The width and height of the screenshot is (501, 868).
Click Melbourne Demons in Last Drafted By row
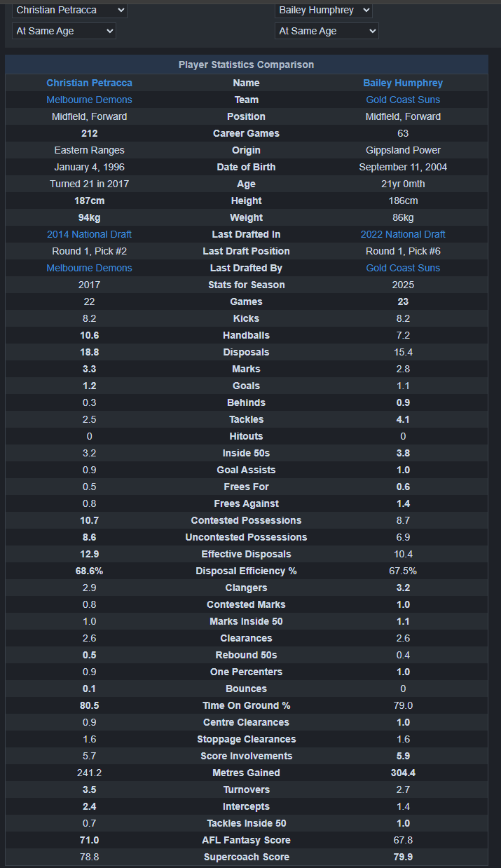pyautogui.click(x=89, y=268)
